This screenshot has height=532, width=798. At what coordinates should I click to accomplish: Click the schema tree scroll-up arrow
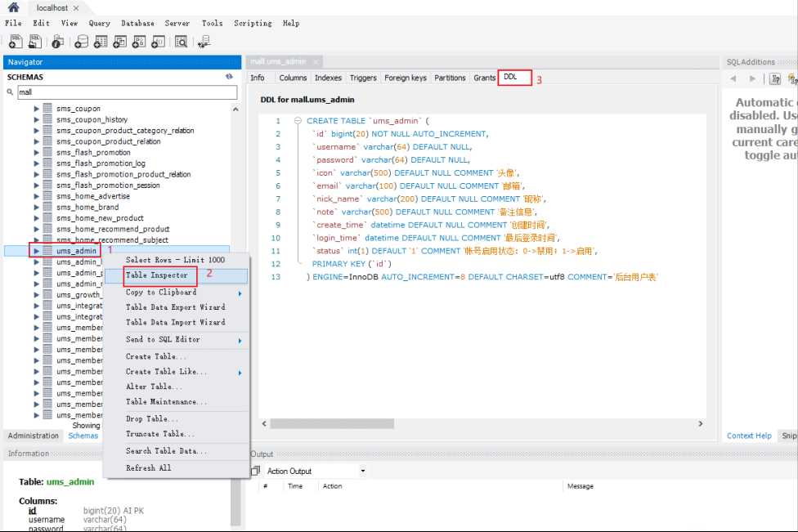pyautogui.click(x=235, y=109)
